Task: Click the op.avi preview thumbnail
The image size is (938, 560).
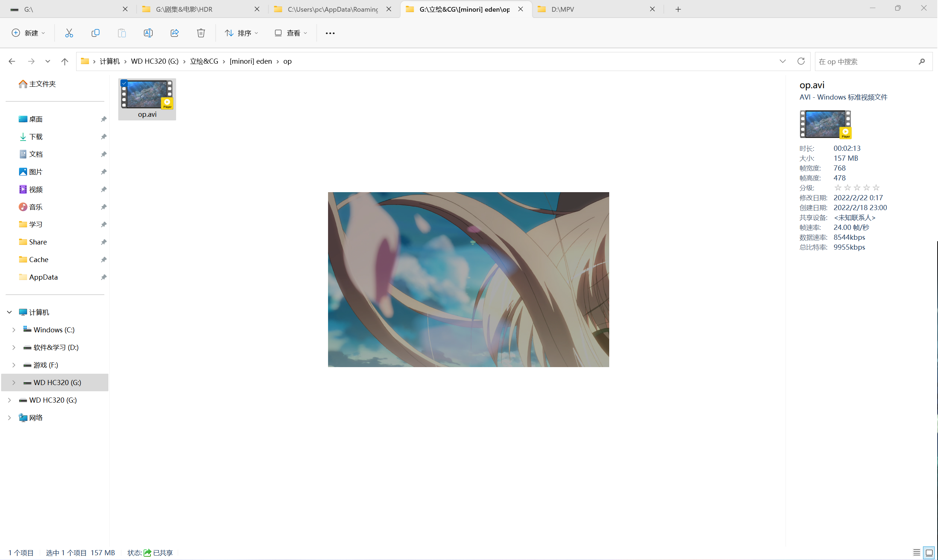Action: pyautogui.click(x=825, y=124)
